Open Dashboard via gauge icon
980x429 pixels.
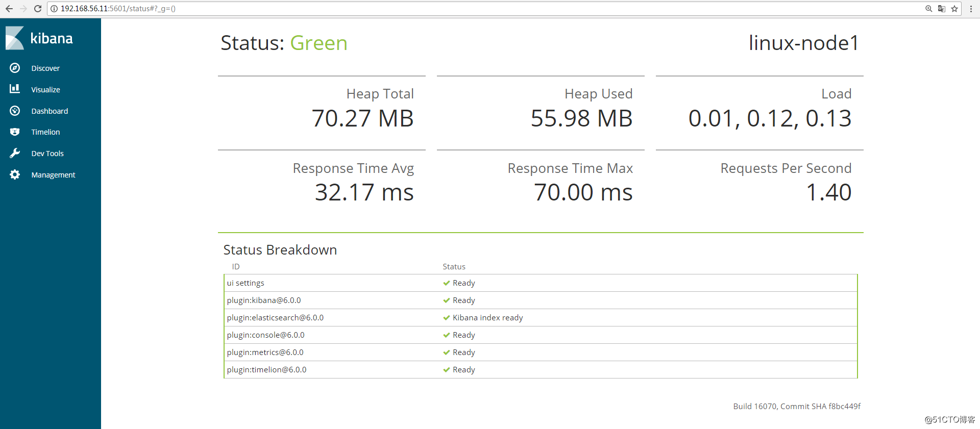(15, 111)
